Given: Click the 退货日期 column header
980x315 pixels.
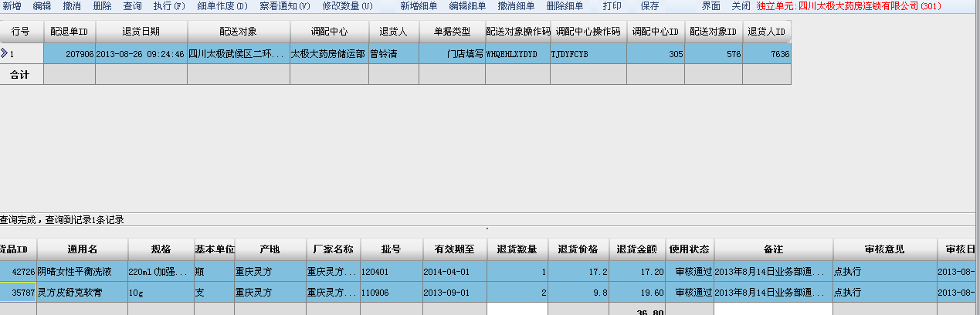Looking at the screenshot, I should [x=141, y=32].
